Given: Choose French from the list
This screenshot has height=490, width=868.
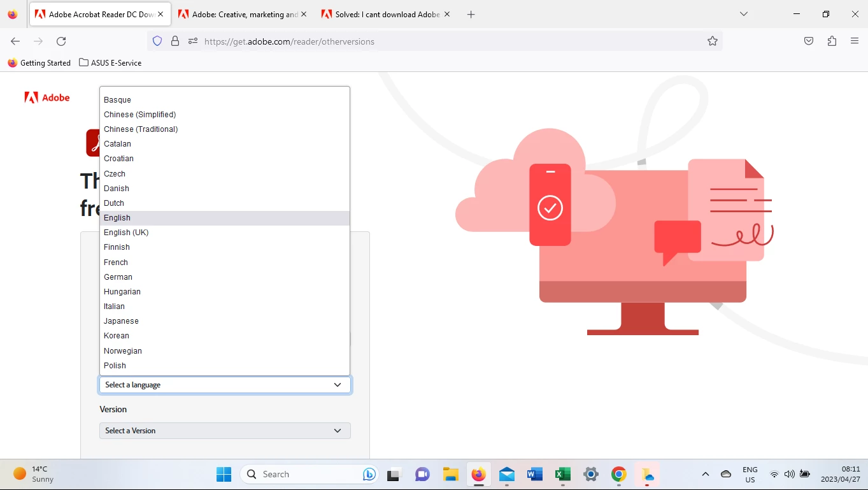Looking at the screenshot, I should (225, 263).
